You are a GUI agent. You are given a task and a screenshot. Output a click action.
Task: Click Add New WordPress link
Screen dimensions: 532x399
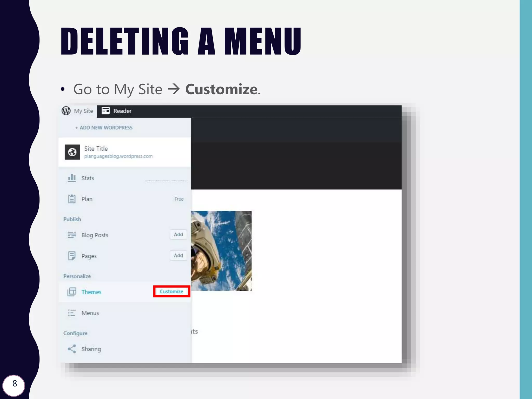[104, 128]
